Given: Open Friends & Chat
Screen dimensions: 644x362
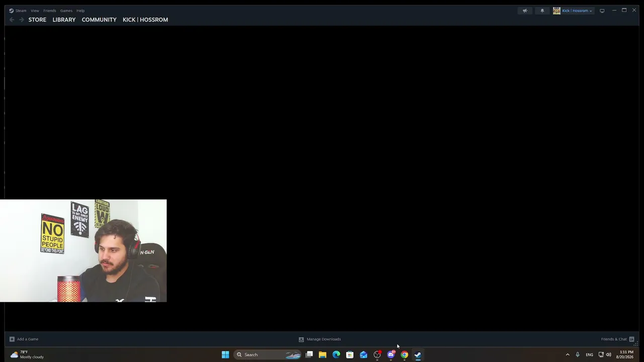Looking at the screenshot, I should (x=617, y=339).
